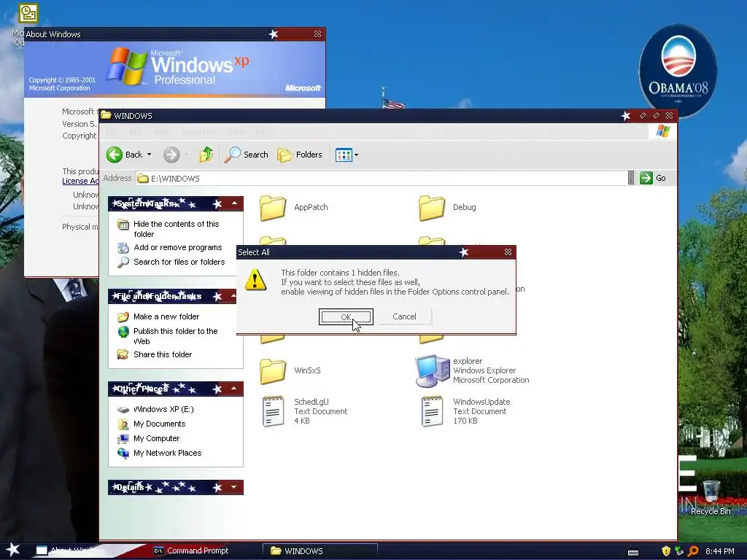Viewport: 747px width, 560px height.
Task: Click the yellow security shield tray icon
Action: point(666,551)
